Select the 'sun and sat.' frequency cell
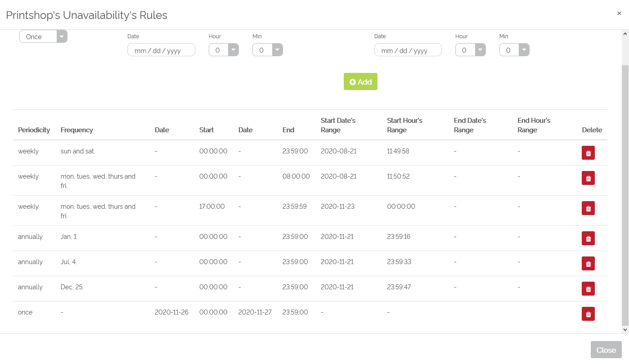 (78, 151)
